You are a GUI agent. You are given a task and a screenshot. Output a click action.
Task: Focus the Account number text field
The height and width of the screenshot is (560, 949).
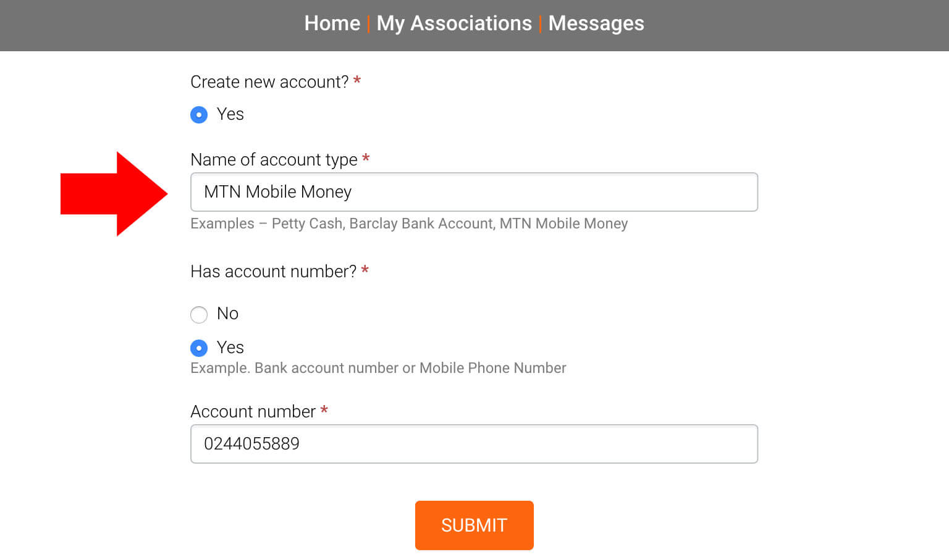point(474,444)
